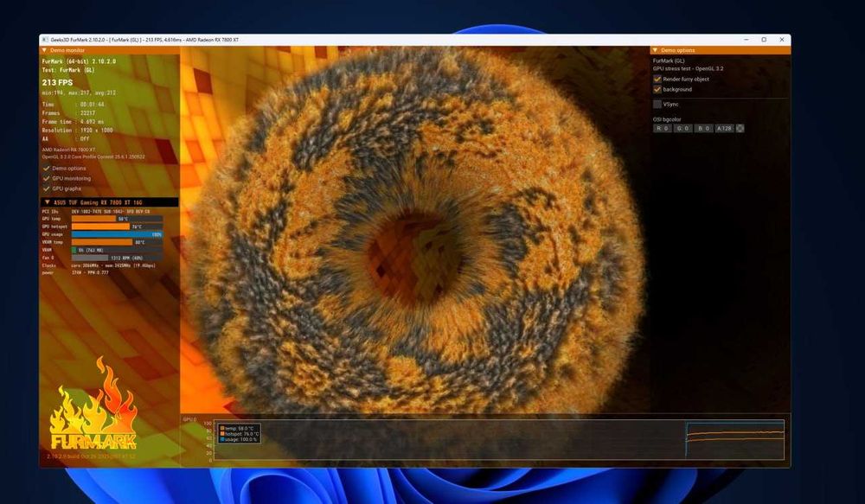Collapse the Demo monitor panel header
865x504 pixels.
(x=45, y=50)
